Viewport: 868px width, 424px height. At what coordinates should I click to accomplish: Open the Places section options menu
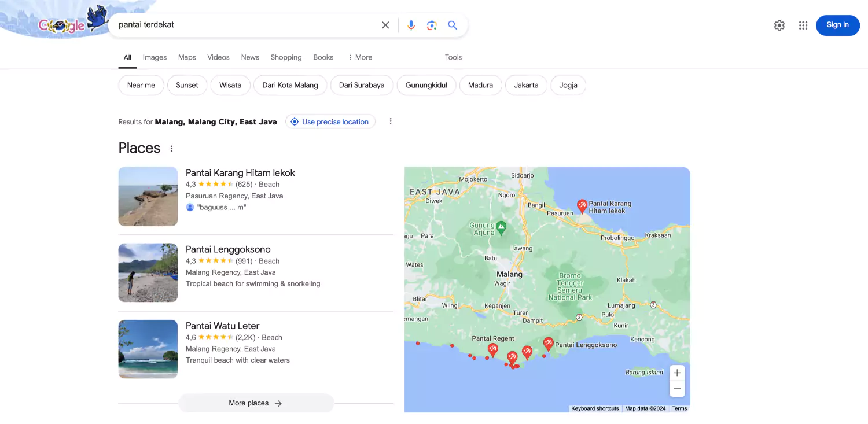coord(171,149)
